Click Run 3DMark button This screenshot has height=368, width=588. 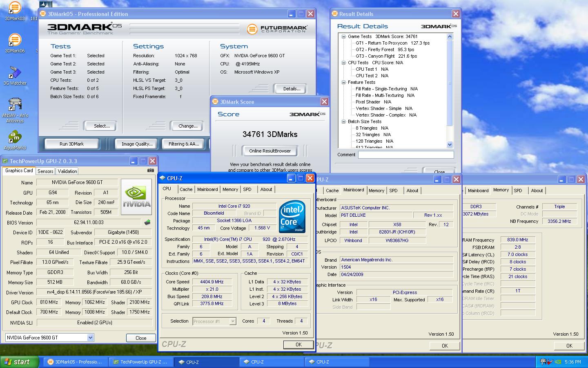pyautogui.click(x=71, y=144)
